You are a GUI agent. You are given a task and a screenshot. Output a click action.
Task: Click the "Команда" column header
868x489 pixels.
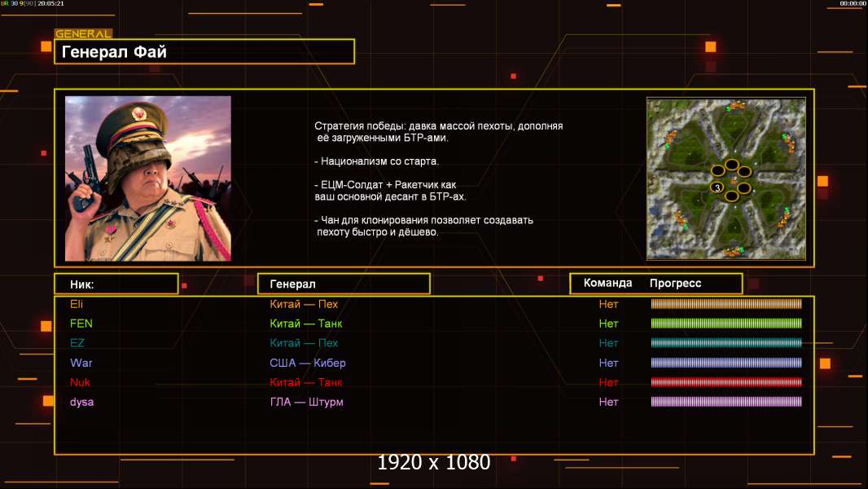click(607, 283)
